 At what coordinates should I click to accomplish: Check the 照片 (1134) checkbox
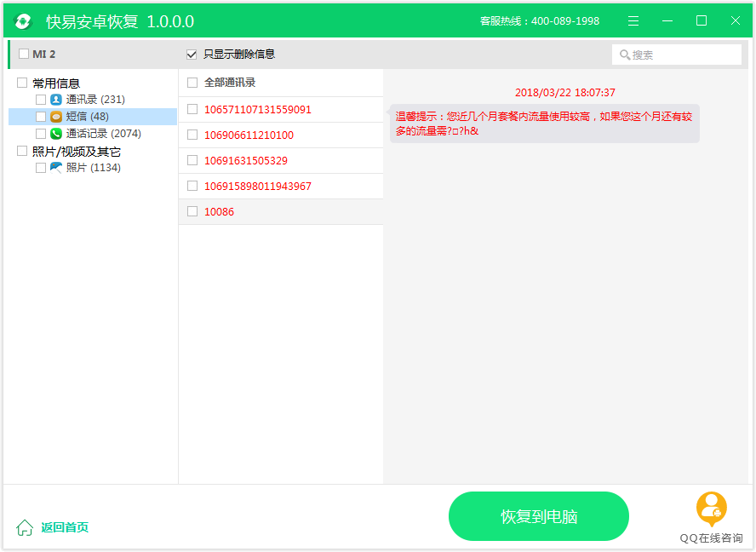pos(41,168)
